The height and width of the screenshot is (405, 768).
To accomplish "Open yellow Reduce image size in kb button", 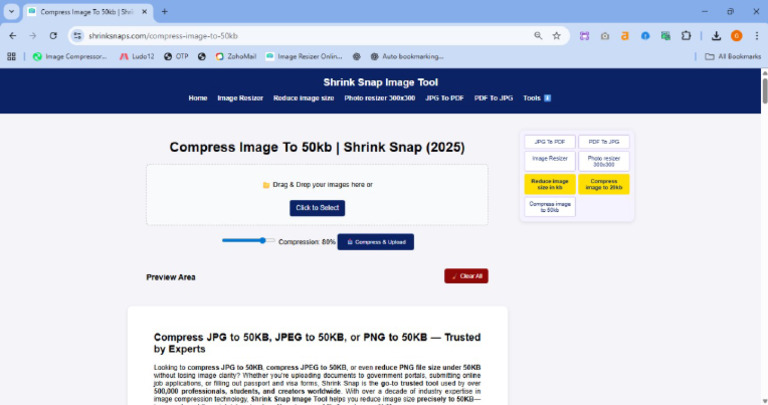I will click(x=550, y=184).
